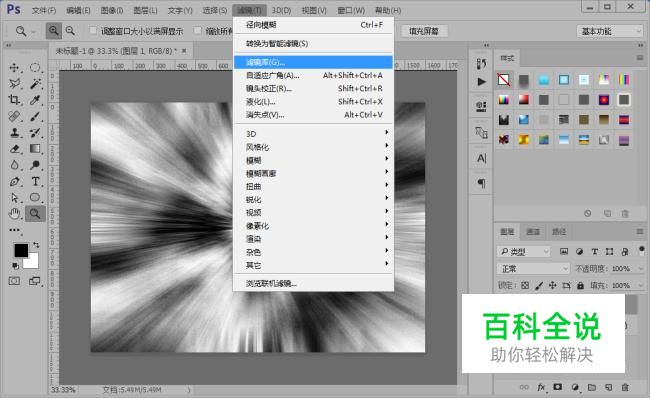This screenshot has width=650, height=398.
Task: Open the 类型 layer filter dropdown
Action: (524, 251)
